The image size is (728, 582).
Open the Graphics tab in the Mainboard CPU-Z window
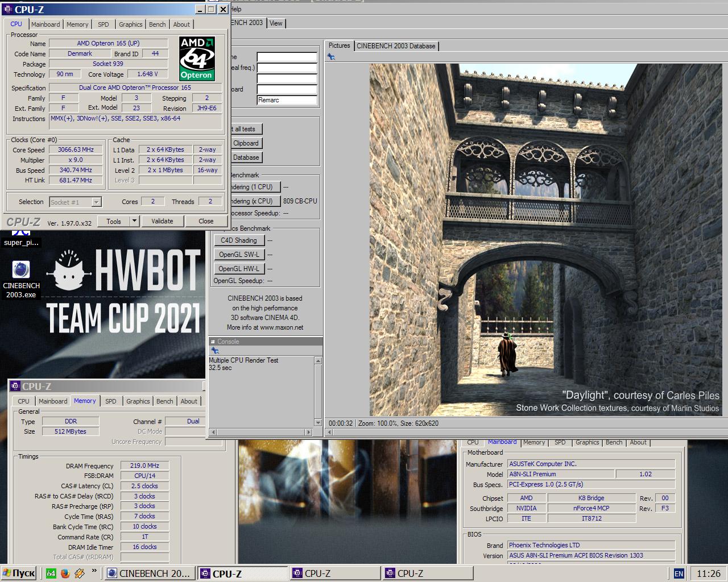point(588,442)
